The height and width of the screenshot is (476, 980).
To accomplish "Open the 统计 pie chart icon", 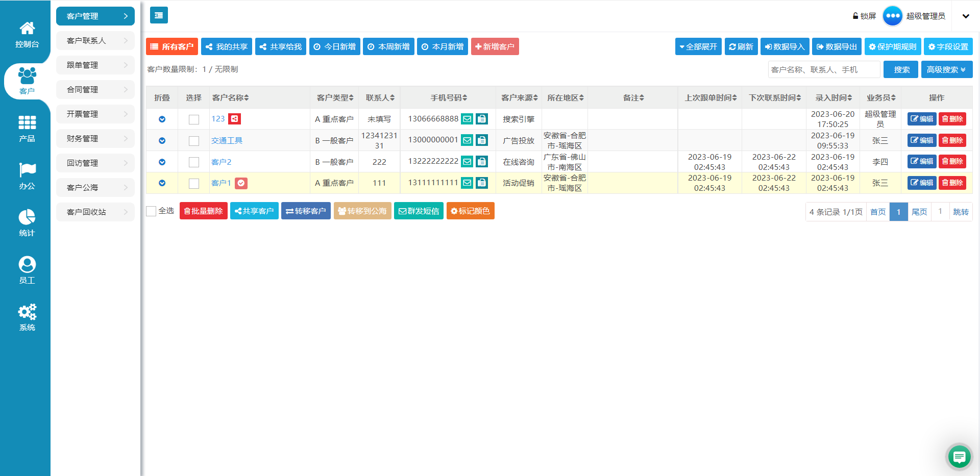I will [x=27, y=217].
